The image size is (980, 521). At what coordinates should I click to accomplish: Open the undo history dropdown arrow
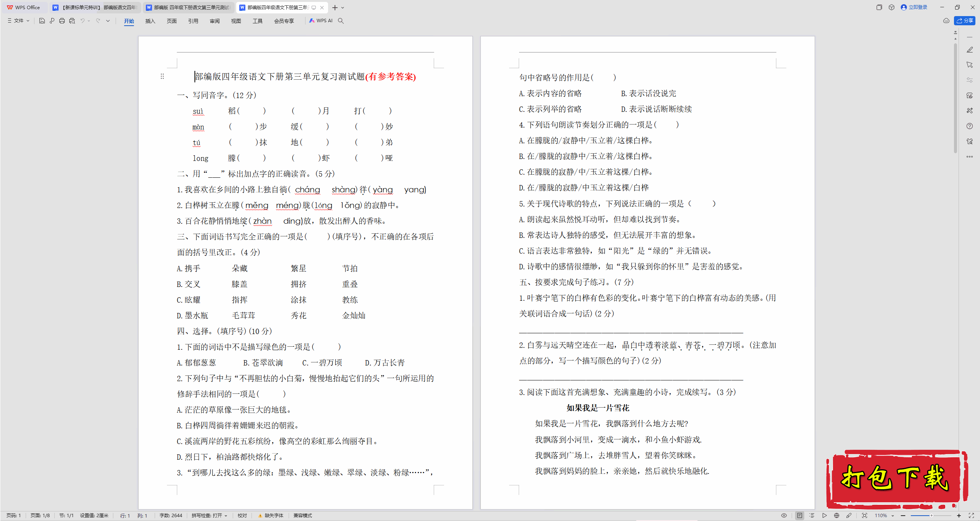click(x=89, y=21)
